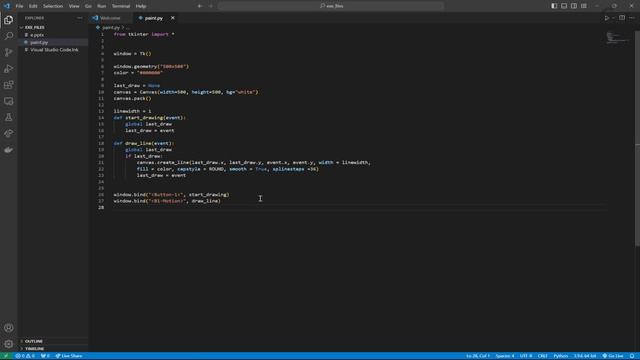Screen dimensions: 640x360
Task: Open the Run and Debug view
Action: click(9, 69)
